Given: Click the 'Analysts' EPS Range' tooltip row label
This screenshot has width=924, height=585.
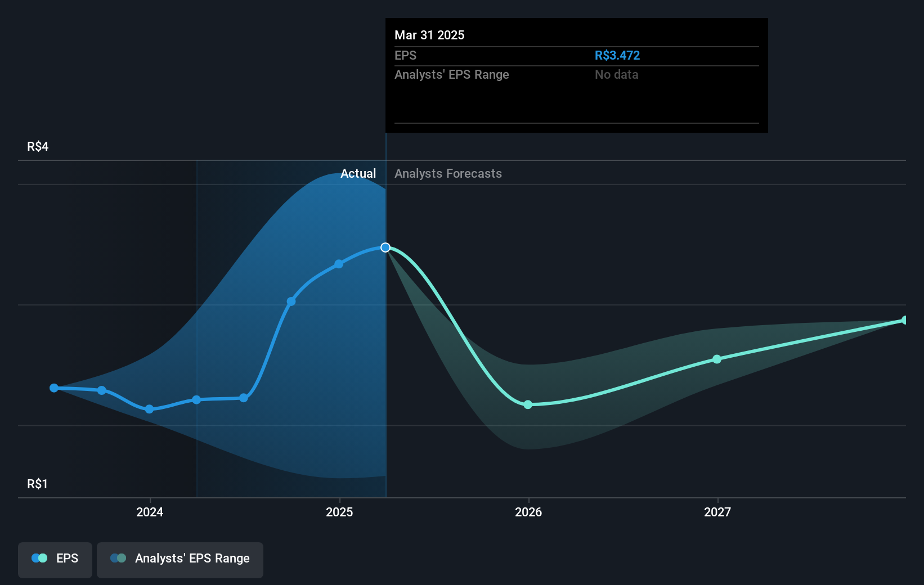Looking at the screenshot, I should (451, 75).
